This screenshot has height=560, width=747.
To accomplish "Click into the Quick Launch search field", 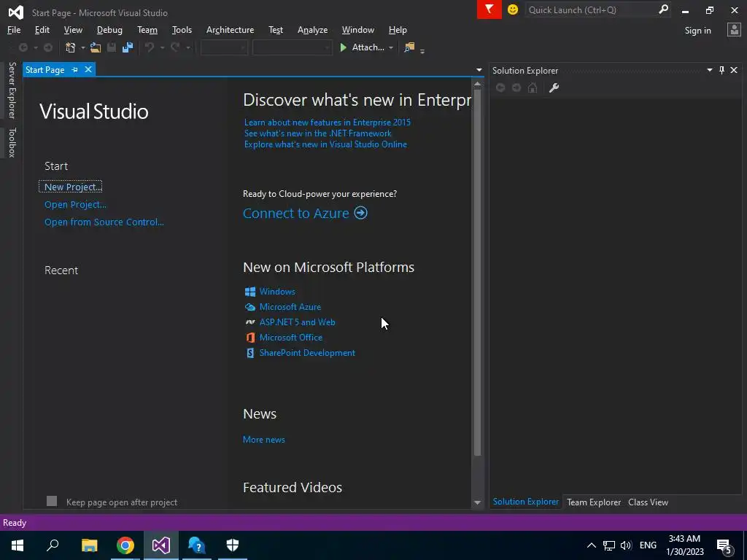I will click(591, 9).
